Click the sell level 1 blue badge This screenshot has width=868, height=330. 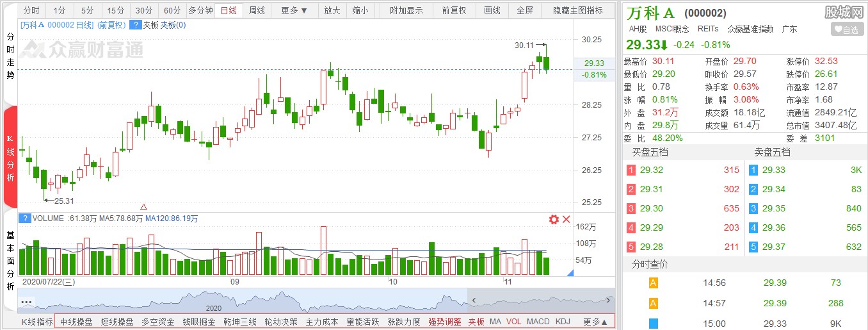point(753,170)
